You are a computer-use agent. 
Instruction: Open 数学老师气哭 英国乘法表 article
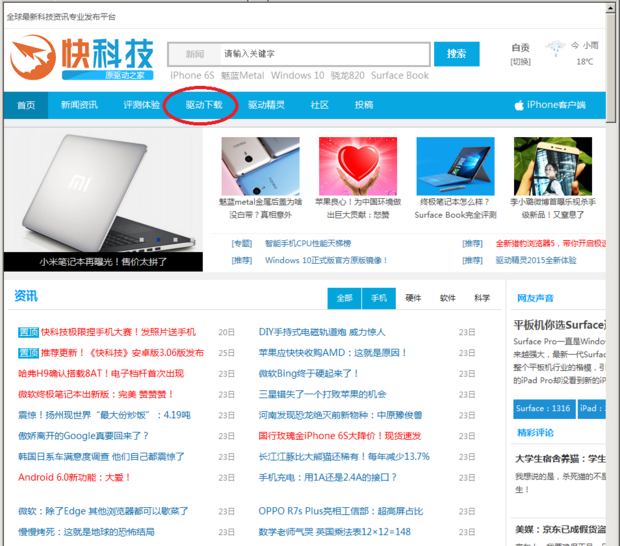pos(335,532)
